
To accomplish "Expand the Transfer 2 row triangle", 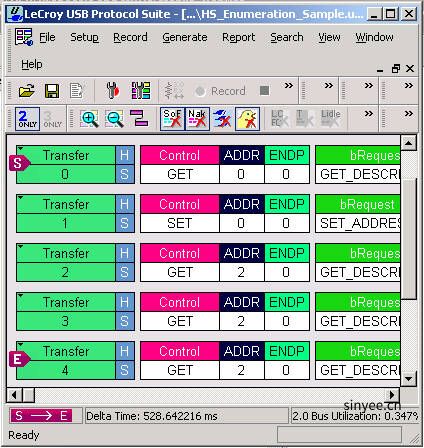I will pyautogui.click(x=21, y=246).
